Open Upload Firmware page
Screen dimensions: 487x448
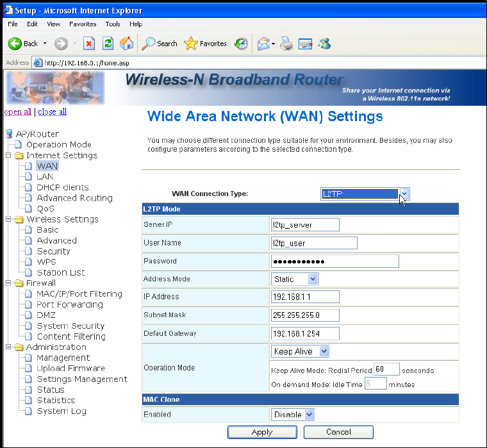pos(71,369)
